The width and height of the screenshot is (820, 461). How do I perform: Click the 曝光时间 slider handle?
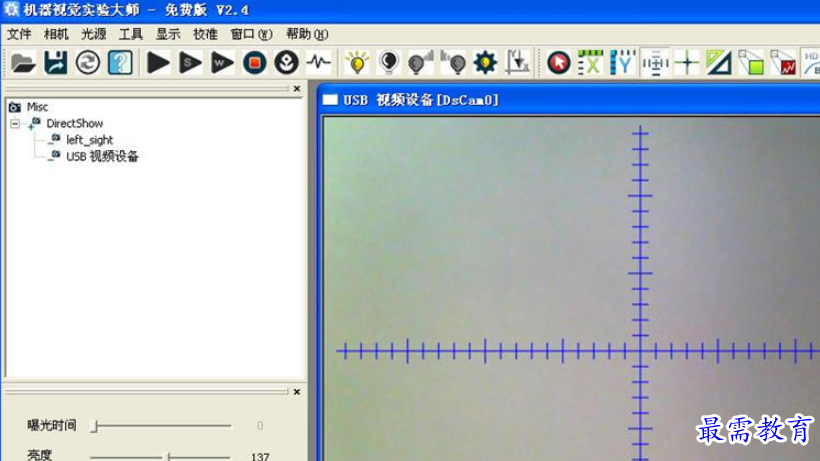point(95,426)
